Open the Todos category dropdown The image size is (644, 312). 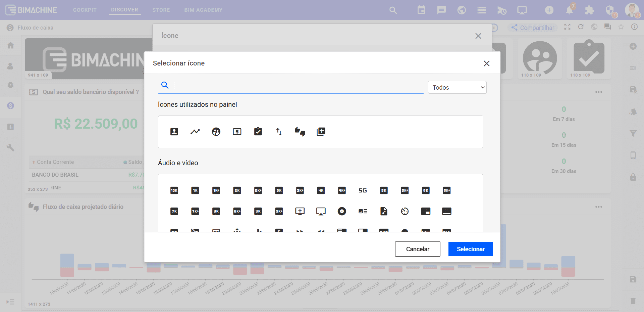click(457, 87)
